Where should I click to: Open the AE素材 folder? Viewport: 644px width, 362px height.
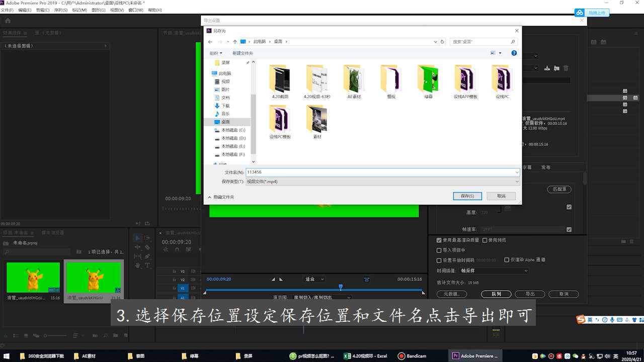pyautogui.click(x=354, y=82)
